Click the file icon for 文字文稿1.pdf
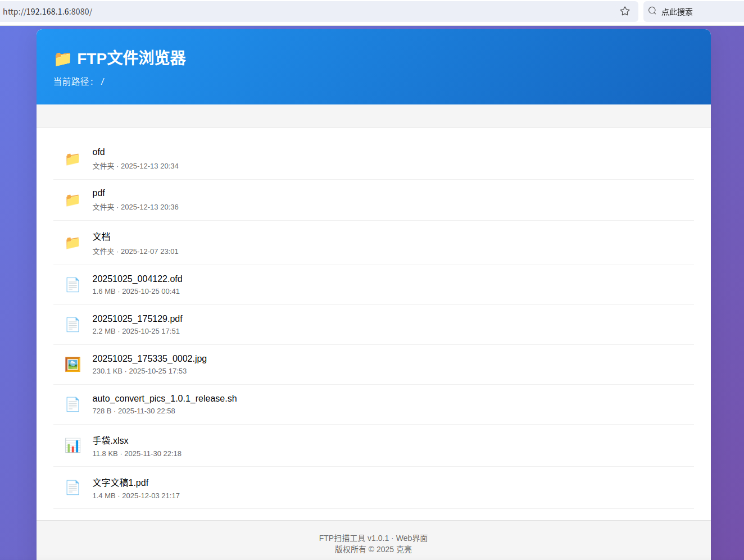This screenshot has width=744, height=560. click(72, 488)
